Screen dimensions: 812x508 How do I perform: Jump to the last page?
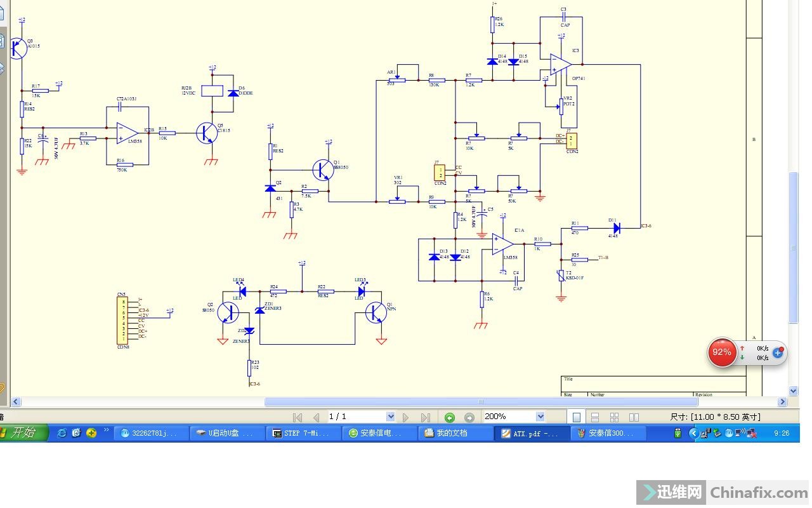tap(425, 417)
